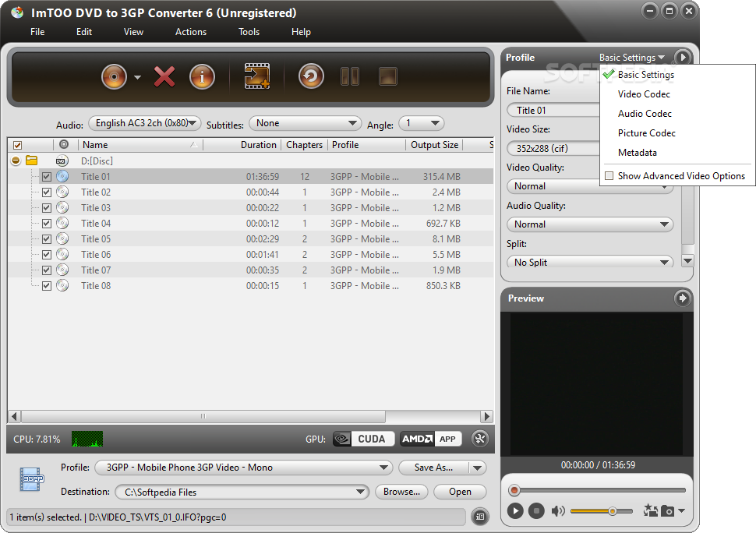756x533 pixels.
Task: Uncheck the Title 03 checkbox
Action: pyautogui.click(x=47, y=208)
